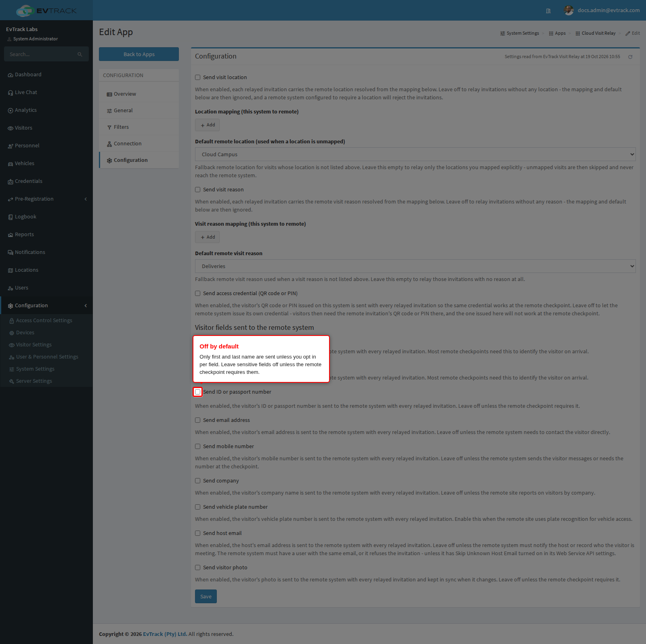Image resolution: width=646 pixels, height=644 pixels.
Task: Open Default remote visit reason dropdown
Action: (415, 266)
